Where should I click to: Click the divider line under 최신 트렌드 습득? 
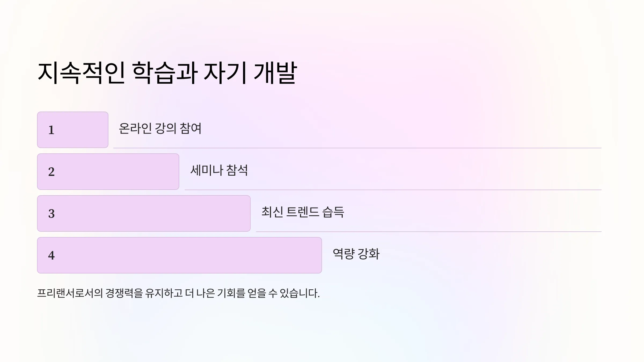point(429,232)
